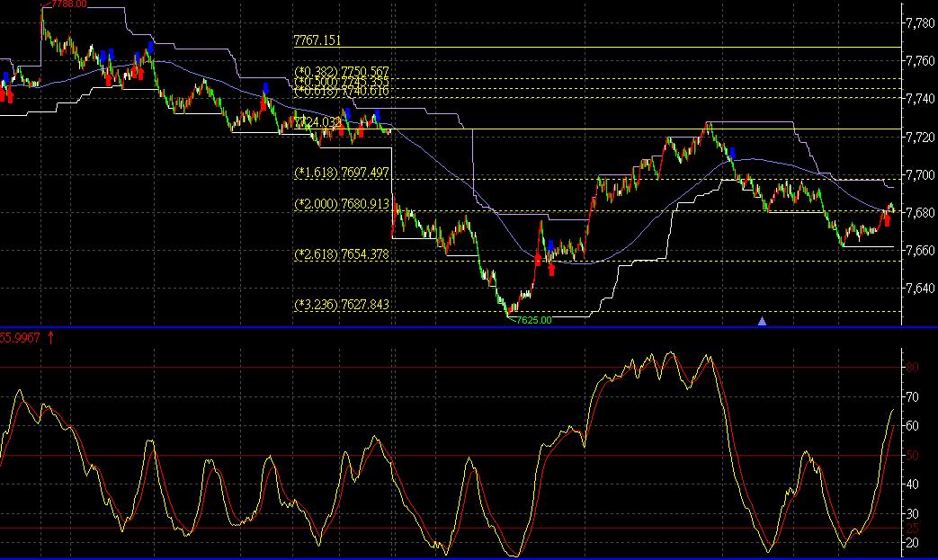Viewport: 938px width, 560px height.
Task: Click the green 7625.00 low price label
Action: coord(533,320)
